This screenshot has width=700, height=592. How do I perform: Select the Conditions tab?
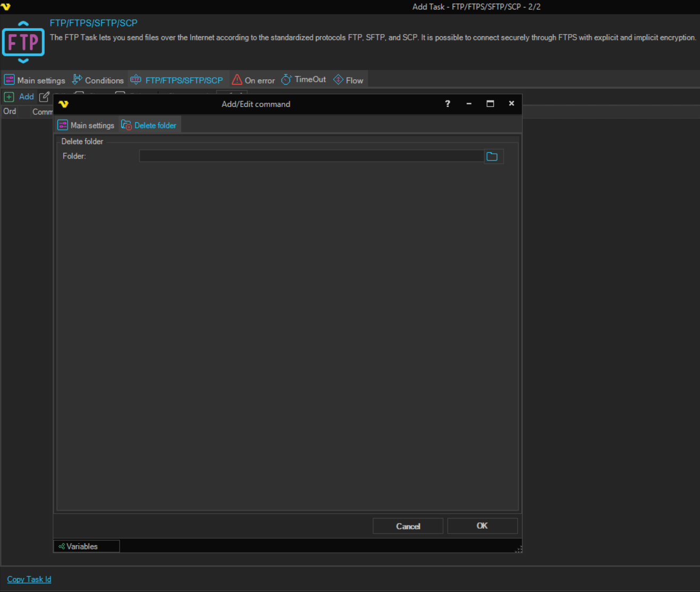pos(98,80)
